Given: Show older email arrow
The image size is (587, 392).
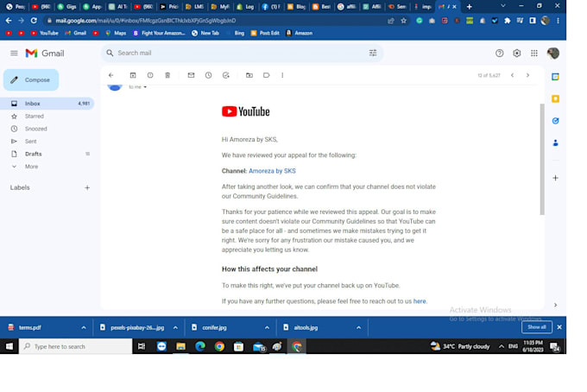Looking at the screenshot, I should point(527,75).
